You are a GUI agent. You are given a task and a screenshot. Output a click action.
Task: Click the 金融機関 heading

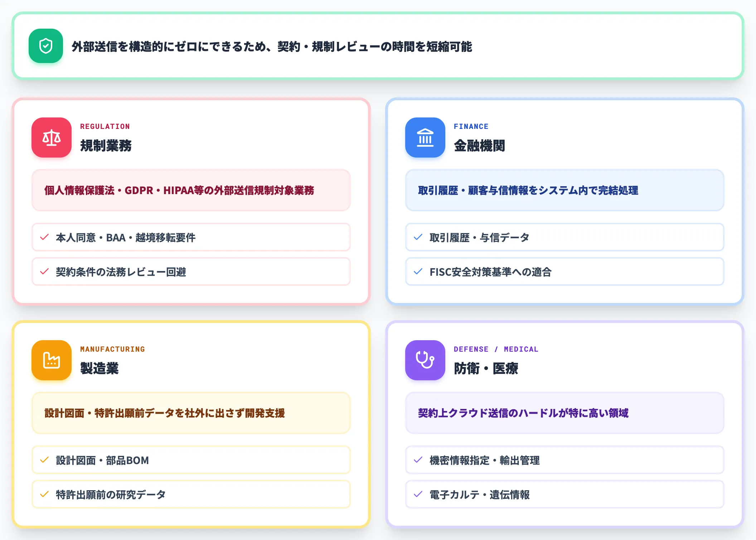480,146
